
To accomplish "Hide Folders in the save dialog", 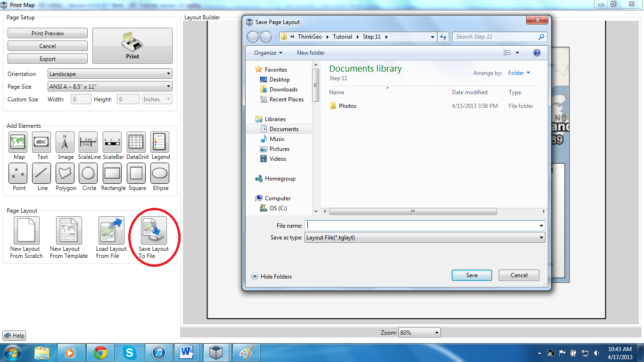I will pos(272,277).
